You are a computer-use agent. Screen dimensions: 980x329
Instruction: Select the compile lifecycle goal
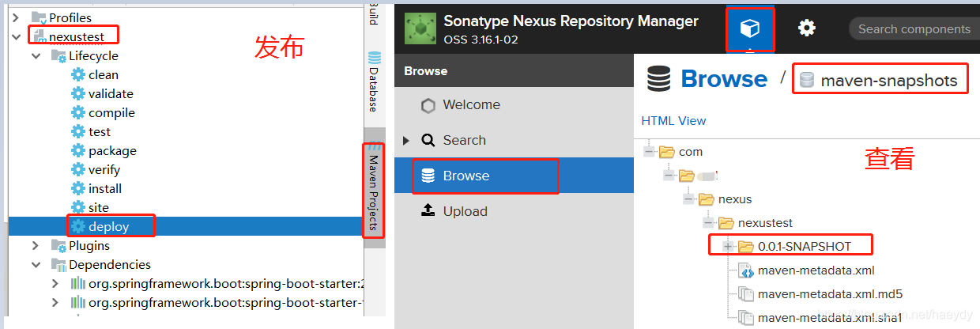point(111,112)
